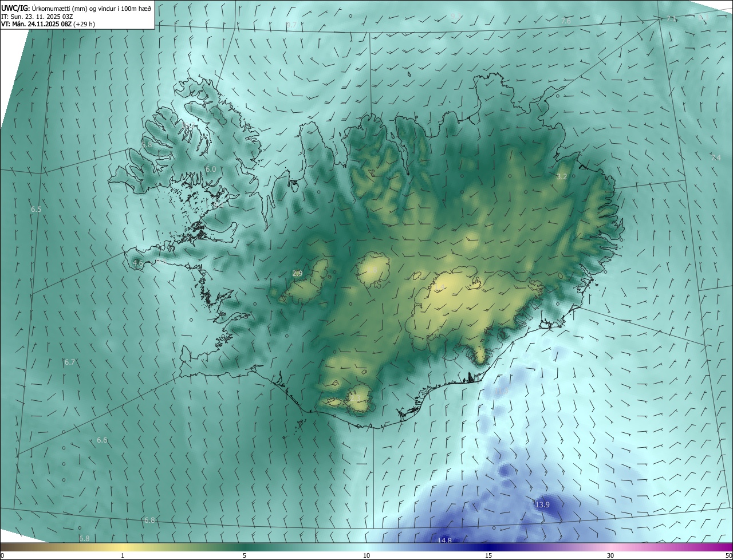Viewport: 733px width, 560px height.
Task: Click the 'VT: Mán. 24.11.2025 08Z (+29 h)' line
Action: click(x=48, y=24)
